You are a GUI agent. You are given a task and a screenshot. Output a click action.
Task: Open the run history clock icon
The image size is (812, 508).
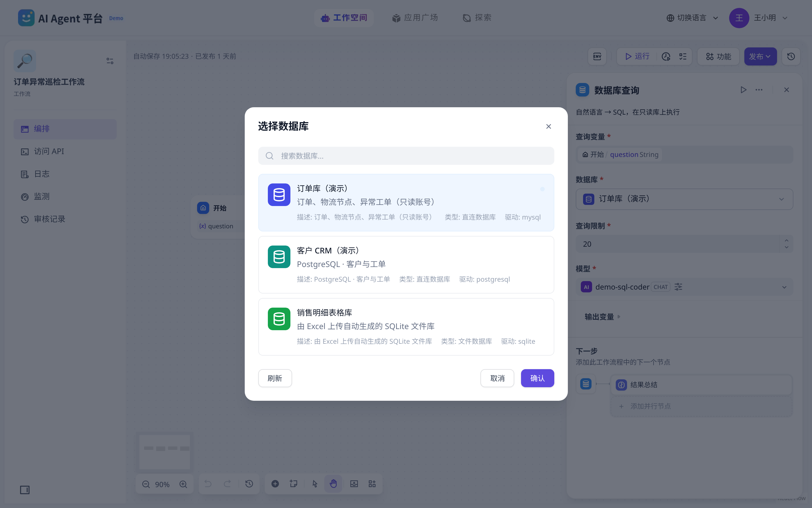tap(666, 56)
